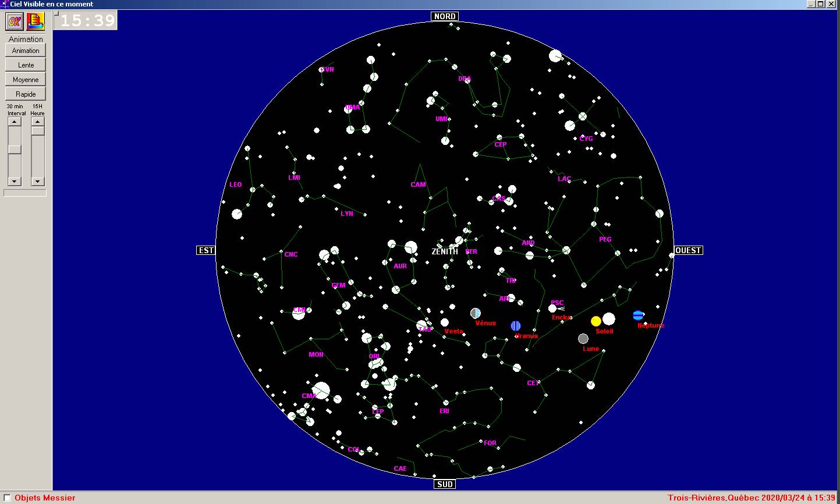The width and height of the screenshot is (840, 504).
Task: Select the half-lit Vénus icon
Action: (476, 313)
